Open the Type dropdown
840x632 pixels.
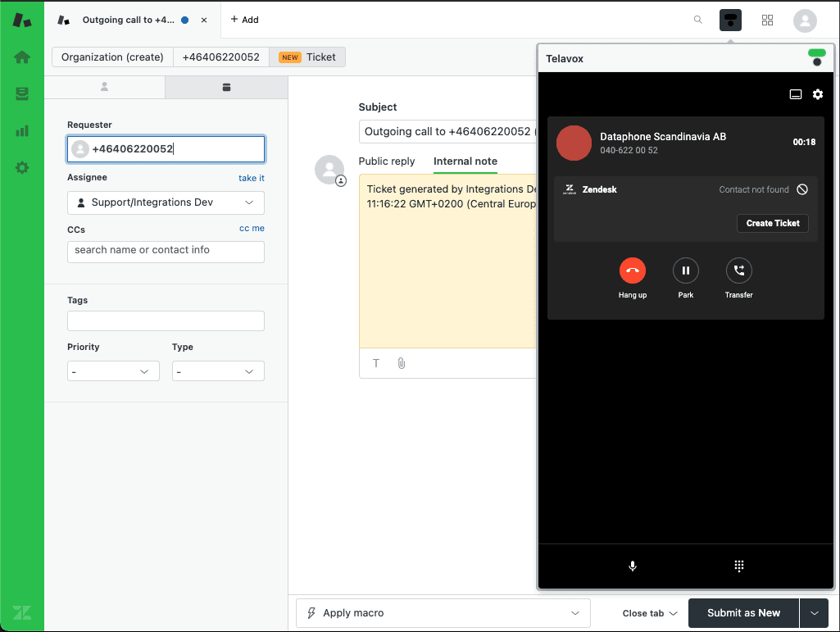click(218, 371)
